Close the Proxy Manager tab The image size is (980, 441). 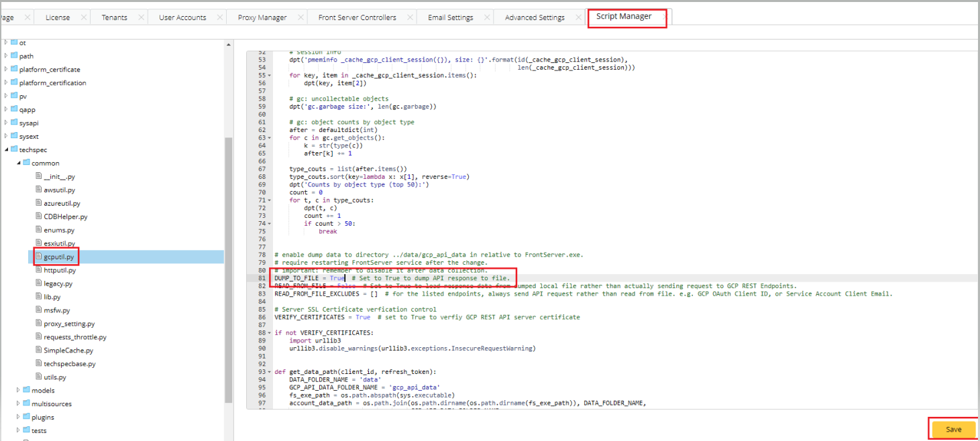coord(300,17)
